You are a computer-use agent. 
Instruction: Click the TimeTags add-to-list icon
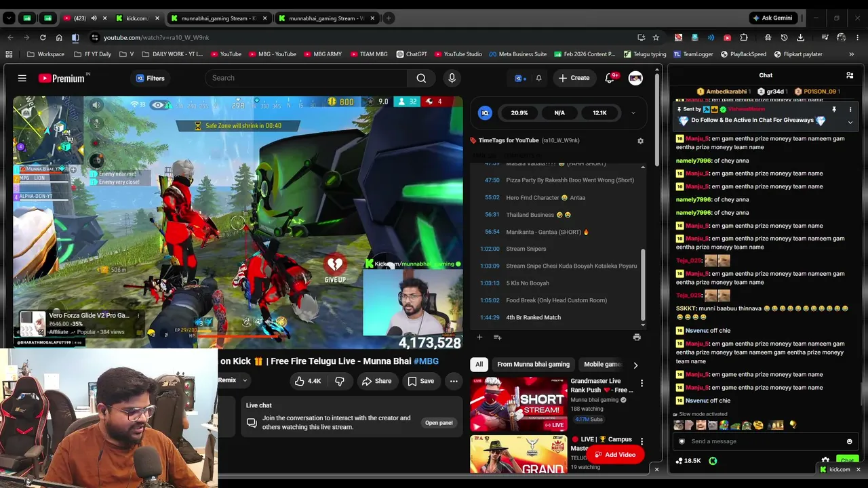[497, 337]
